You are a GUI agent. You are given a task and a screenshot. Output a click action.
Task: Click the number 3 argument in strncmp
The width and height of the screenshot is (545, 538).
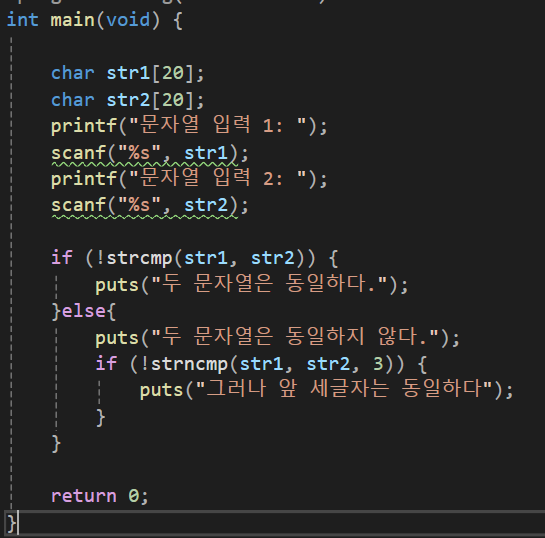tap(378, 364)
